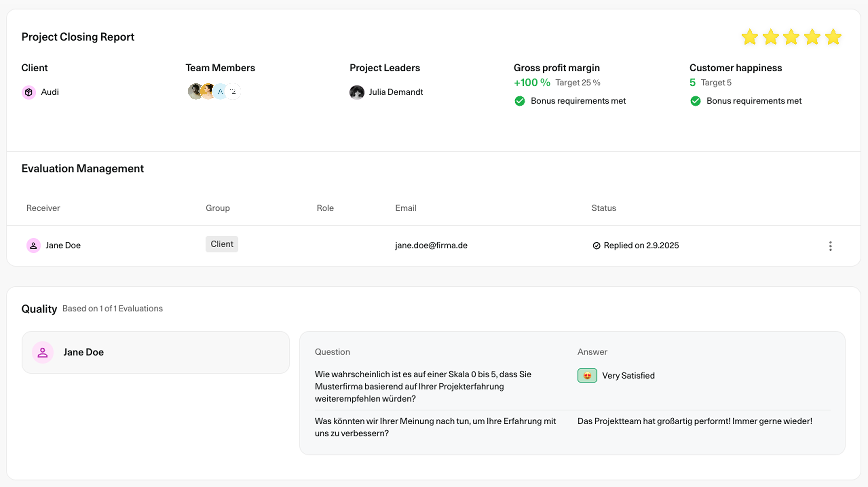Click the Client group tag

click(222, 244)
